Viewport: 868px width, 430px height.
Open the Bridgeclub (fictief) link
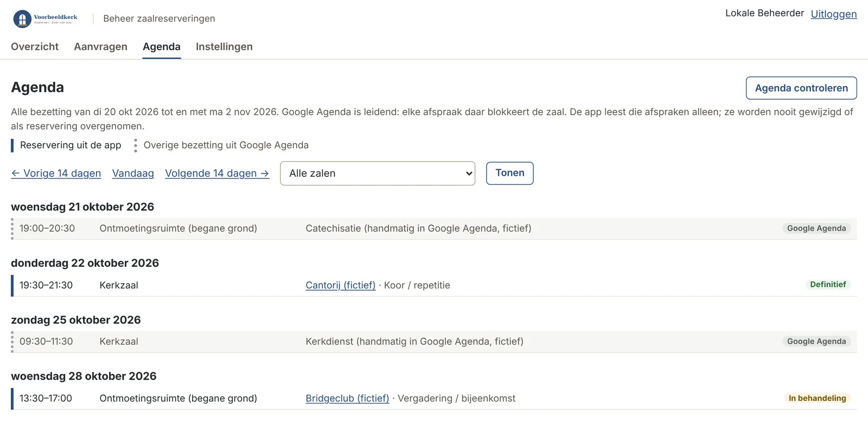tap(347, 399)
